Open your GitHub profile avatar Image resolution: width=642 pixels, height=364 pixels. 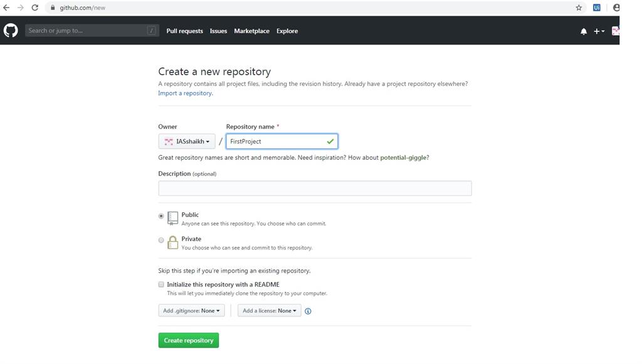615,30
